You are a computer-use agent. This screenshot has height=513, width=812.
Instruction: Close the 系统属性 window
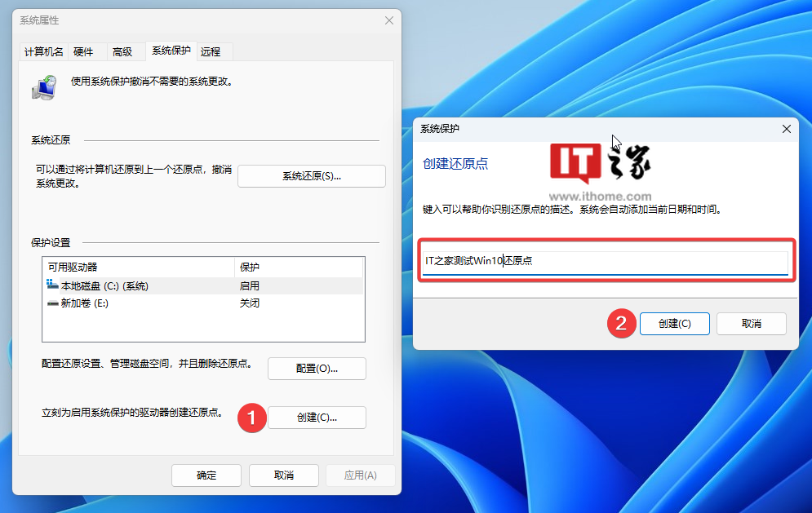coord(389,20)
